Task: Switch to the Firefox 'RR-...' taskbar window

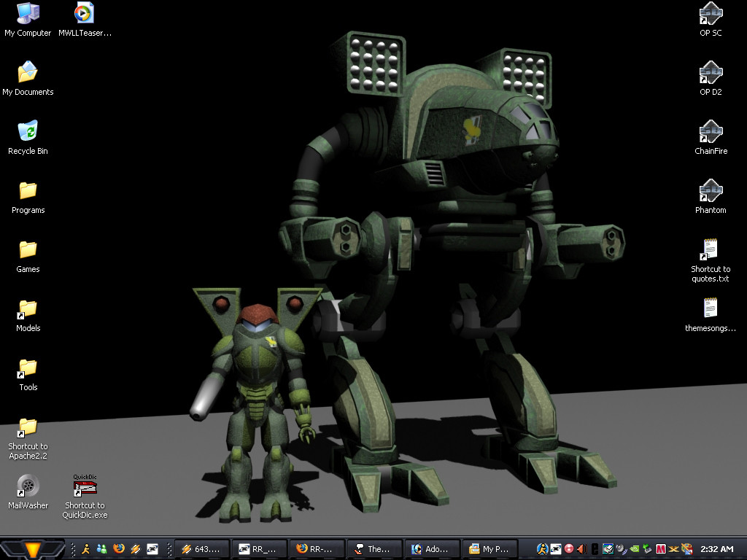Action: [x=317, y=549]
